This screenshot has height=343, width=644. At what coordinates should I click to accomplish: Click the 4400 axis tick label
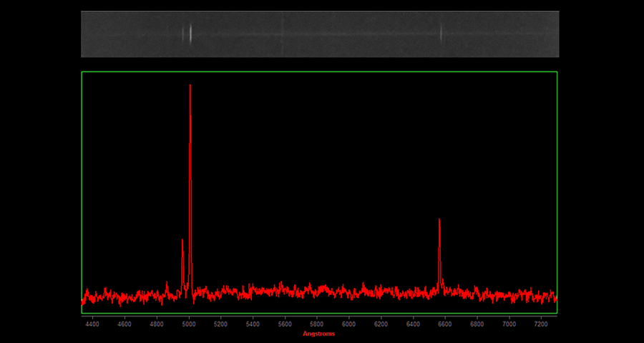coord(93,324)
